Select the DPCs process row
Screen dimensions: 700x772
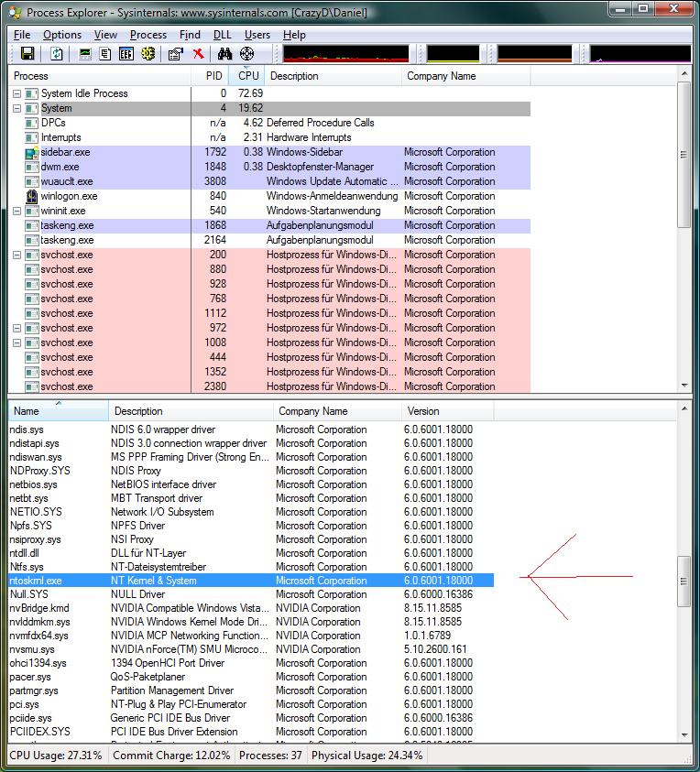tap(269, 123)
